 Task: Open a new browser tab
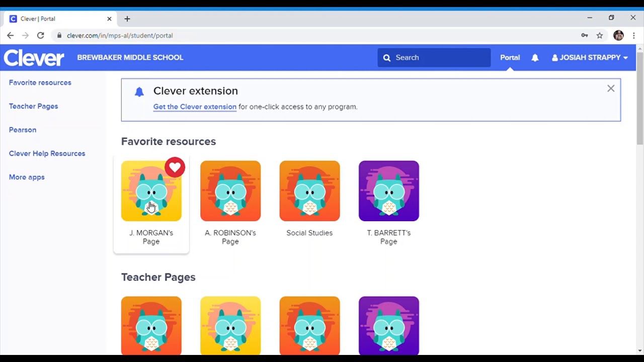(127, 19)
